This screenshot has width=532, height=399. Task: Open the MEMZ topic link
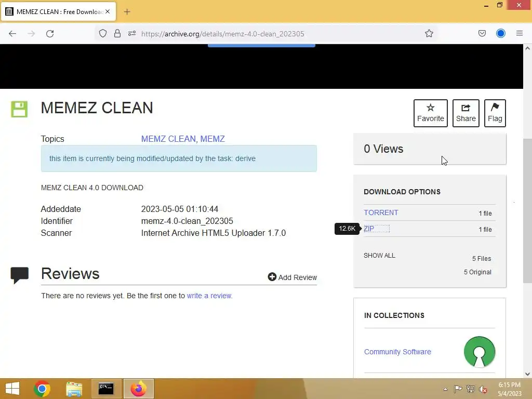[x=212, y=139]
